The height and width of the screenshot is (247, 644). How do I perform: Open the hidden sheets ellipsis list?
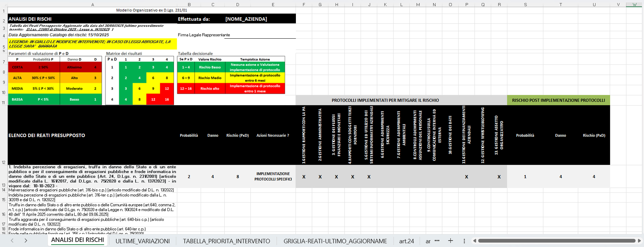(x=437, y=241)
